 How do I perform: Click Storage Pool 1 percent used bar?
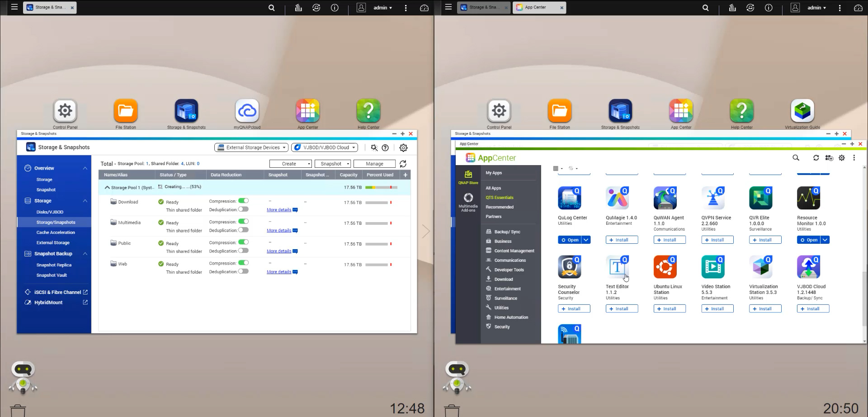point(381,187)
